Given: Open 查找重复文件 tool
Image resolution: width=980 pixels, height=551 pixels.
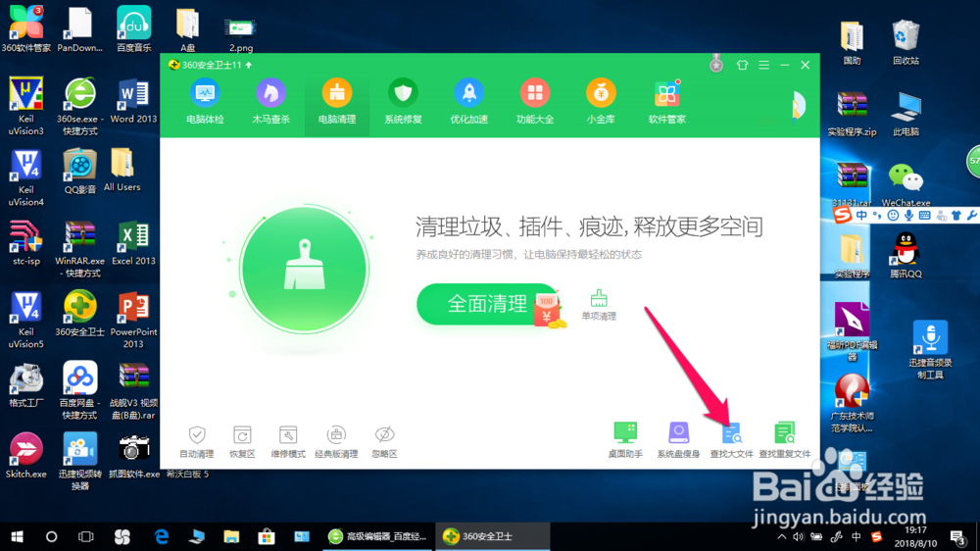Looking at the screenshot, I should (784, 440).
